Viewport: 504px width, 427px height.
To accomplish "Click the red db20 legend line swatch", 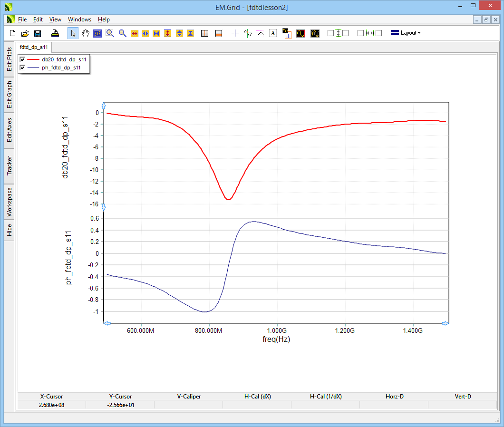I will tap(33, 59).
